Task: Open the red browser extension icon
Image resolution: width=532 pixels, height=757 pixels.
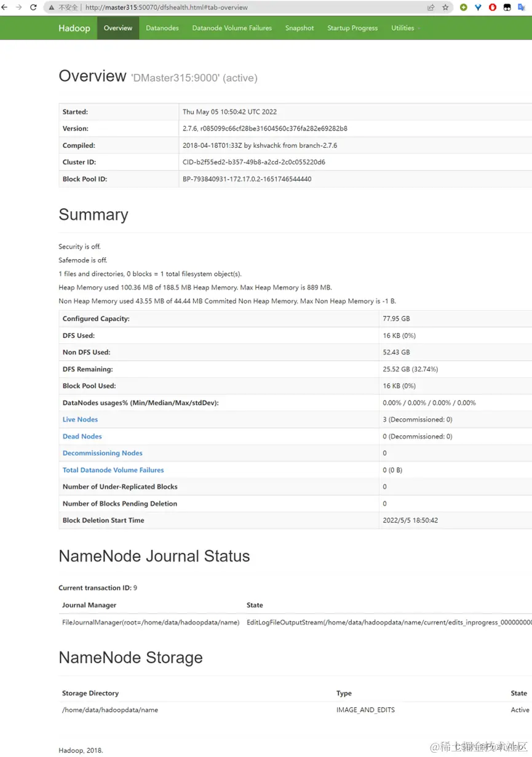Action: pyautogui.click(x=493, y=7)
